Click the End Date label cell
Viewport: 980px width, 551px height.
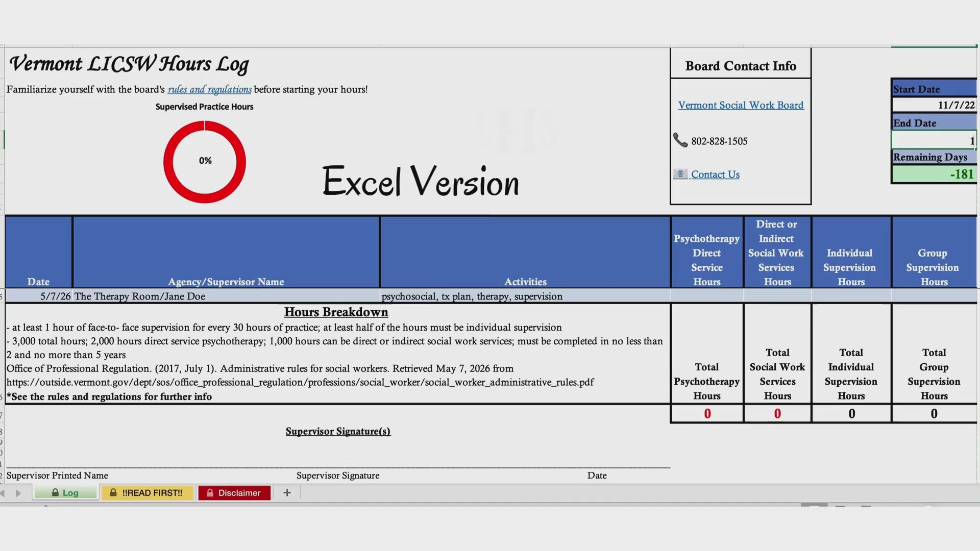pyautogui.click(x=934, y=122)
